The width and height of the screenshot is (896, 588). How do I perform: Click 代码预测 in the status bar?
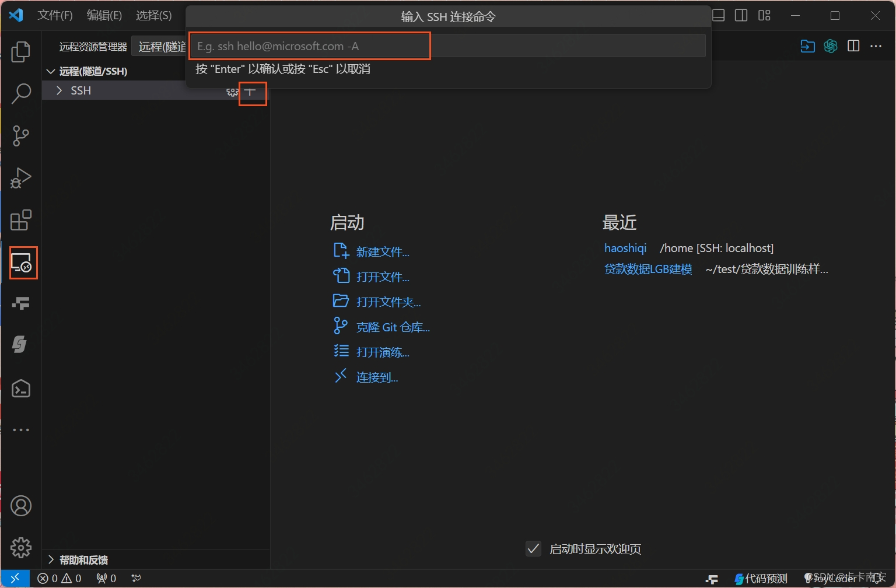pyautogui.click(x=761, y=579)
